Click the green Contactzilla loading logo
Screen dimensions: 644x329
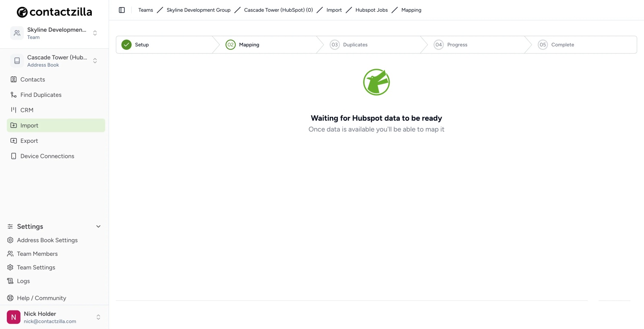click(376, 82)
